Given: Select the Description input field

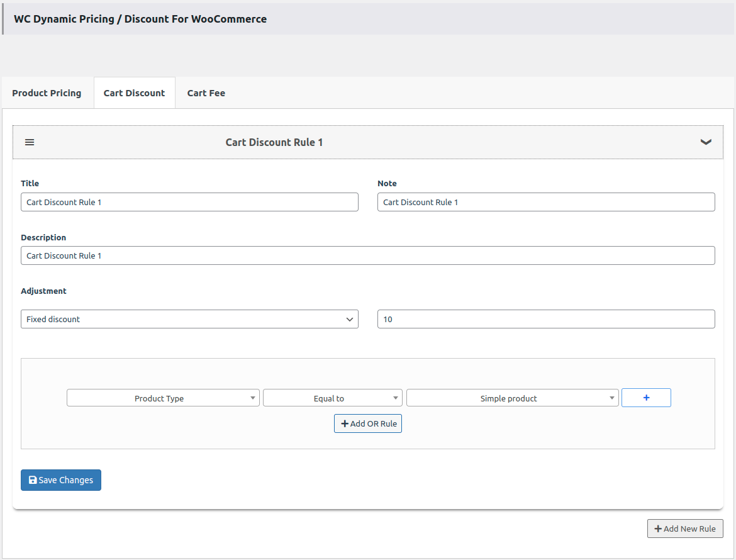Looking at the screenshot, I should [x=367, y=255].
